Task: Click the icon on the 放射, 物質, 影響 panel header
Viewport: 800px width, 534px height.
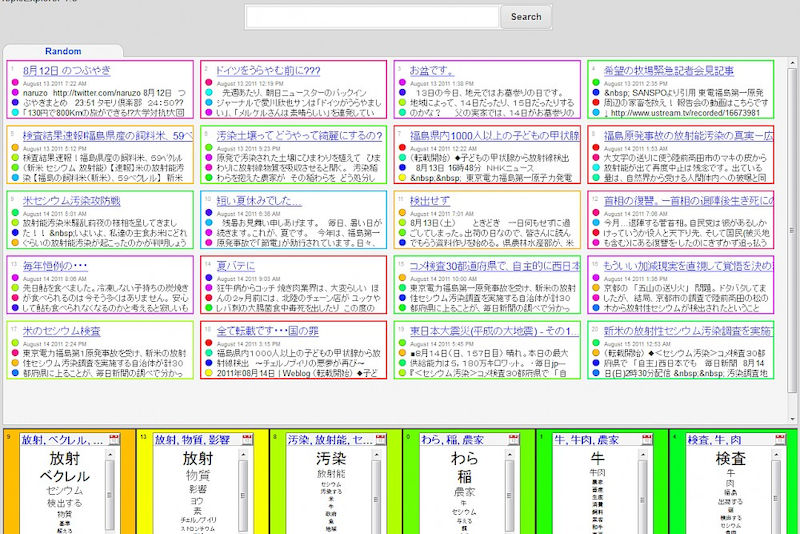Action: pos(247,439)
